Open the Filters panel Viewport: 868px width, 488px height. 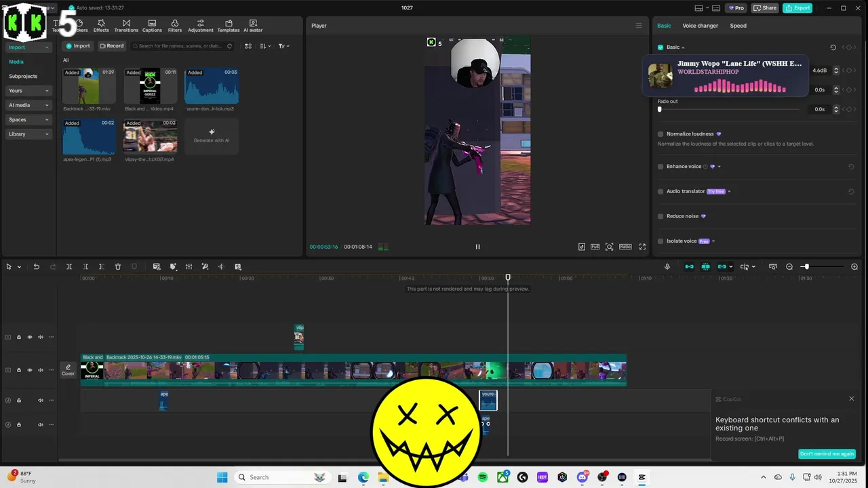point(175,26)
